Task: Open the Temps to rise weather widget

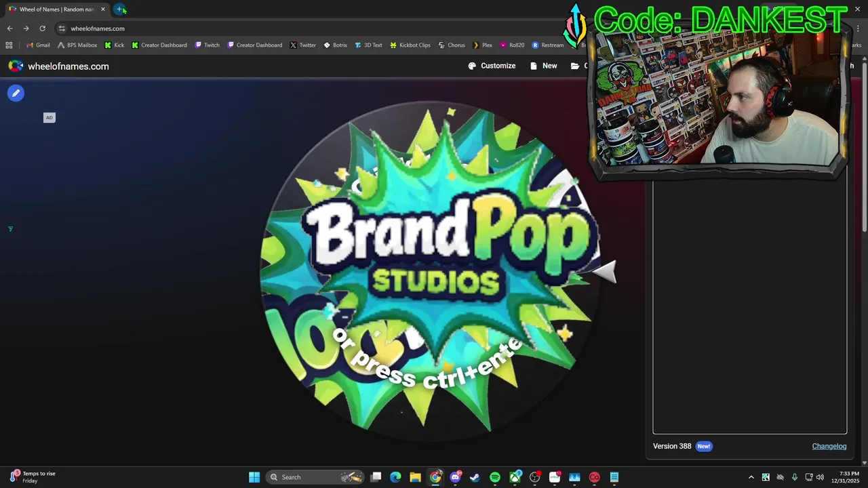Action: point(33,477)
